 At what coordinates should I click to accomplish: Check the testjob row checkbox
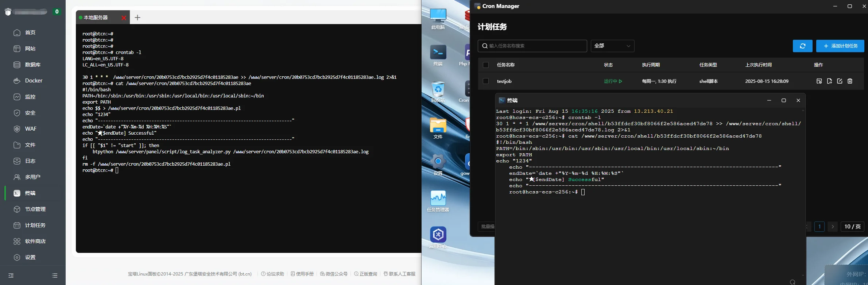[485, 81]
